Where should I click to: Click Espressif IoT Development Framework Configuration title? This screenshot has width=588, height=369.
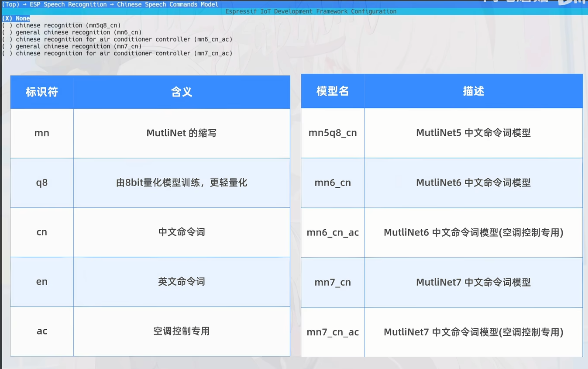click(x=311, y=11)
